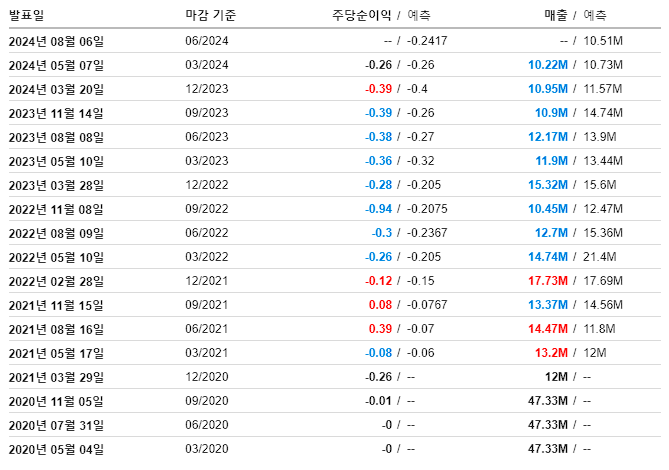
Task: Click period cell 03/2021
Action: tap(207, 353)
